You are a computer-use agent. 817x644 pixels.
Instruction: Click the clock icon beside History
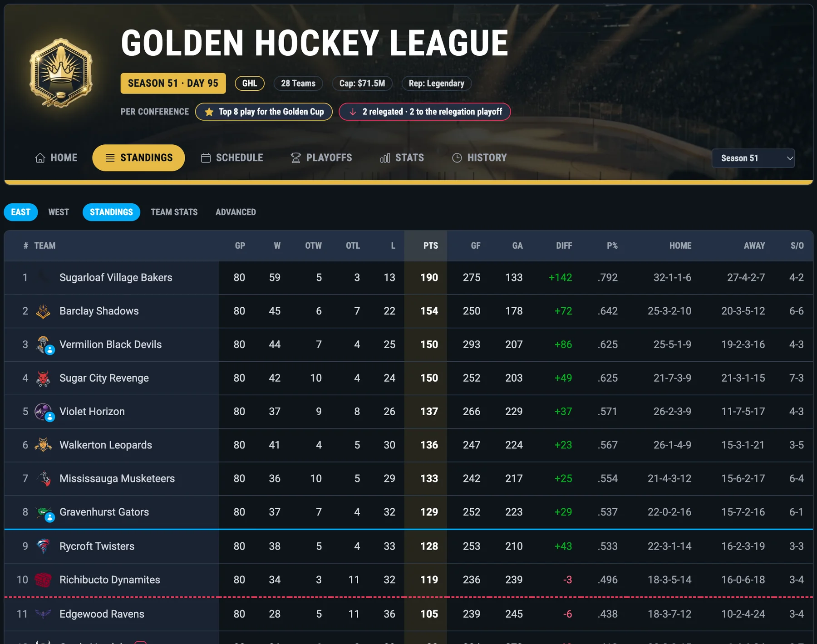(457, 158)
